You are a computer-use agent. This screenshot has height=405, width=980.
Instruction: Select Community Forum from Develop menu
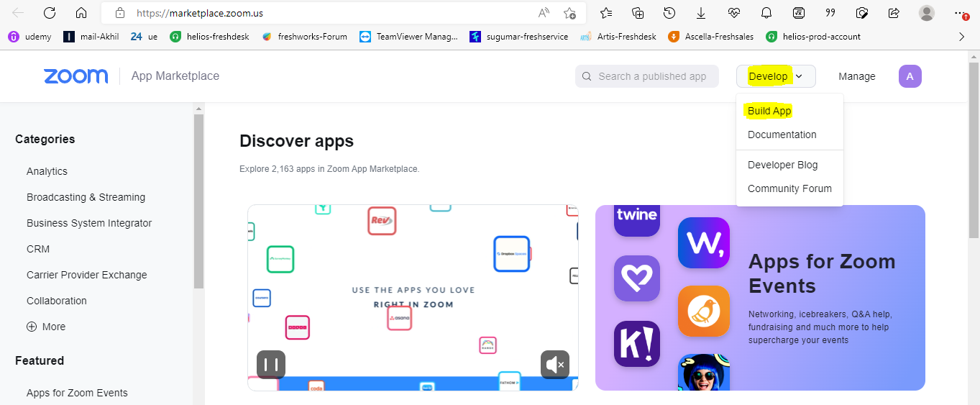pos(789,188)
